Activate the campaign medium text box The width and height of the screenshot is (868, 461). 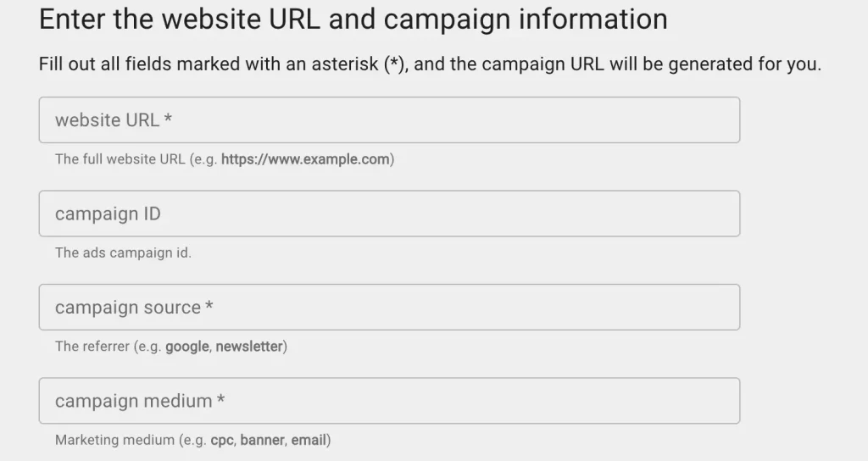click(389, 401)
